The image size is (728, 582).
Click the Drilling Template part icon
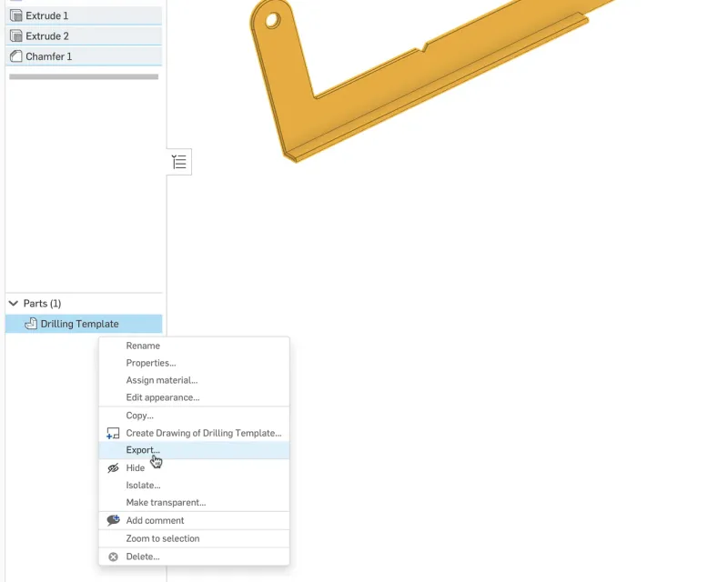[x=31, y=324]
